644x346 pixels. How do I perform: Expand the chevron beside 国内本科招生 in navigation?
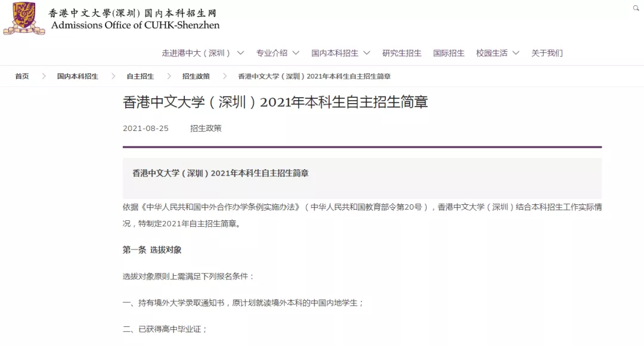(x=367, y=53)
